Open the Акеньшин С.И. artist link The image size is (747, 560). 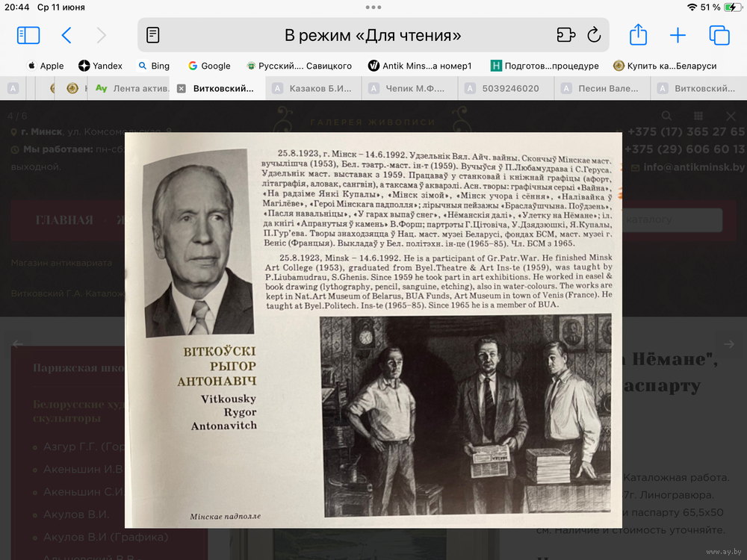[84, 492]
